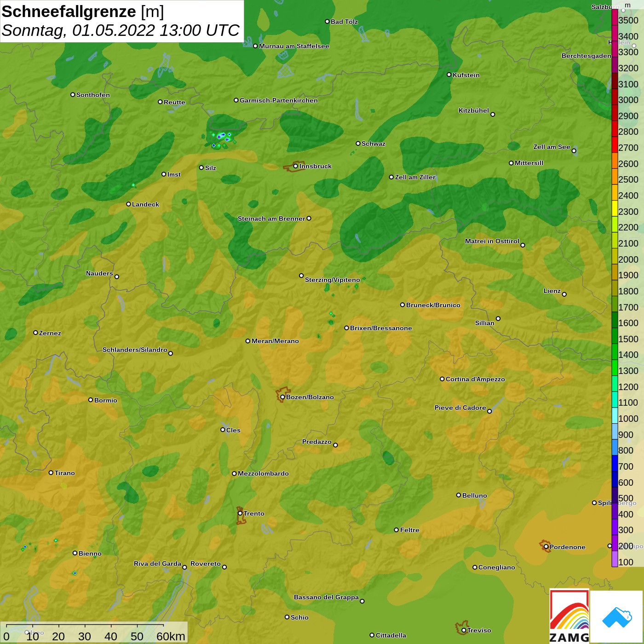Click the 1000 m cyan legend swatch
This screenshot has height=644, width=644.
[615, 415]
